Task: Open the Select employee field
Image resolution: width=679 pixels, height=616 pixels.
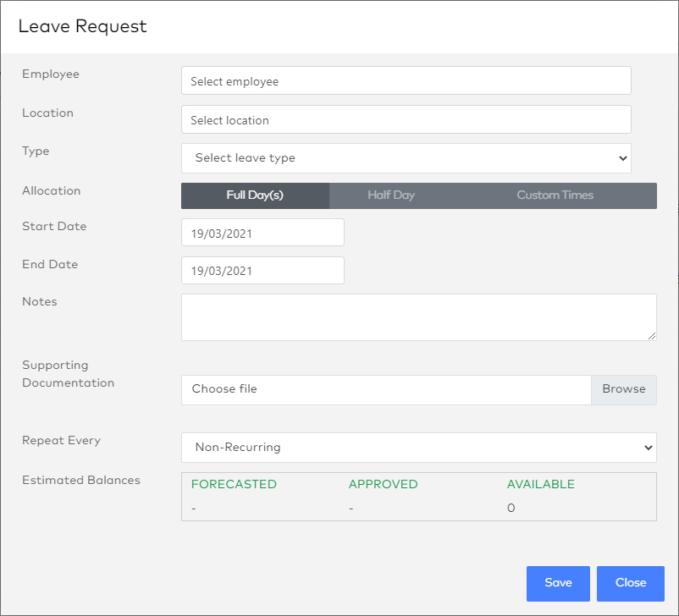Action: [x=406, y=80]
